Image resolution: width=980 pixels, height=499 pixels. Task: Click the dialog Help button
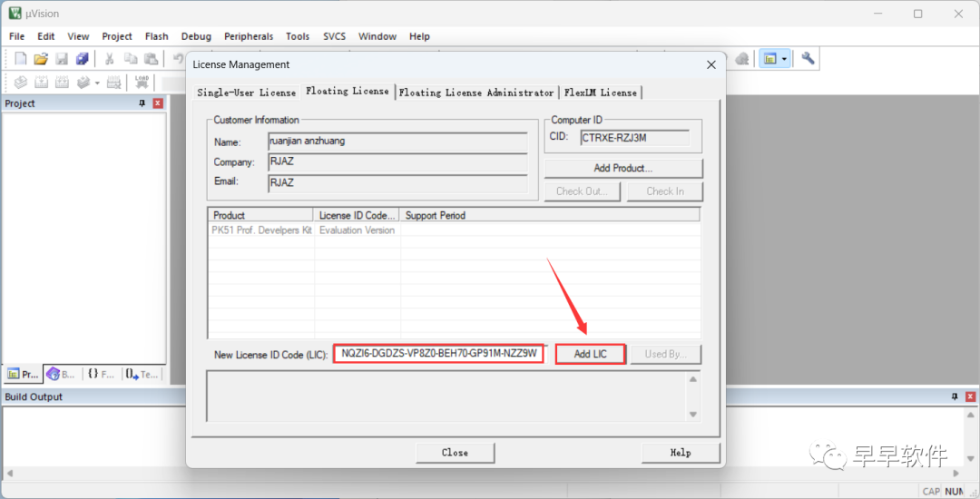point(681,452)
